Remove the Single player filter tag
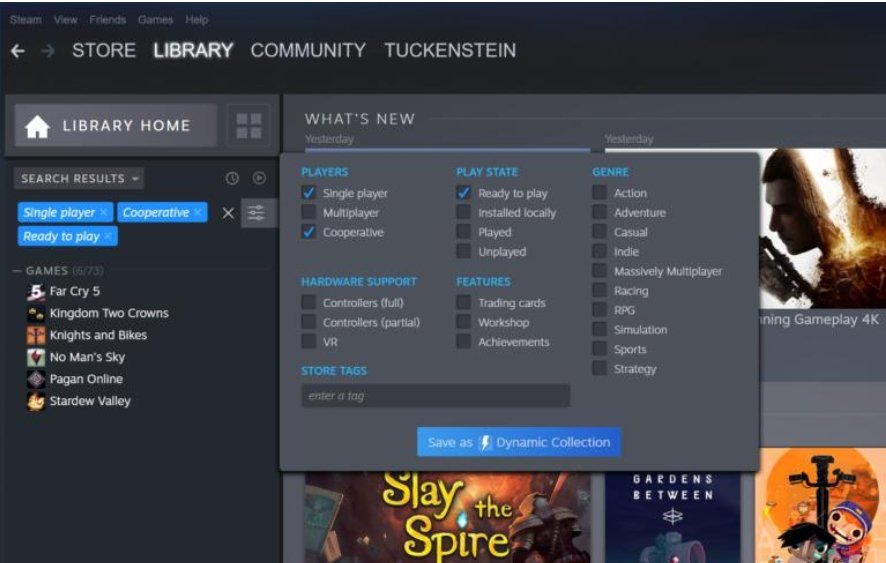 (x=103, y=213)
